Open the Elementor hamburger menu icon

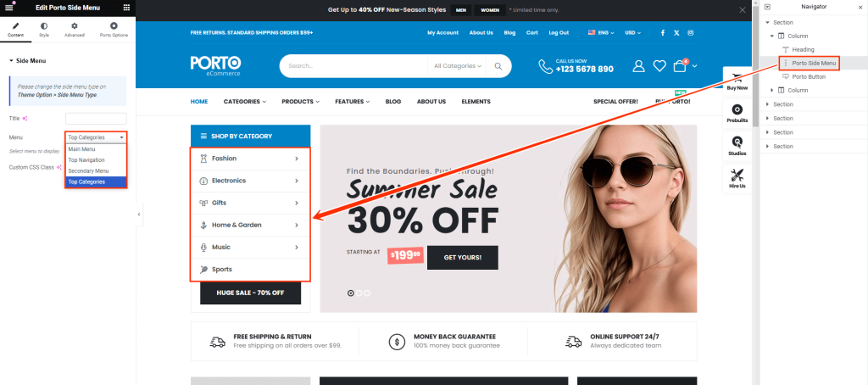[x=8, y=8]
